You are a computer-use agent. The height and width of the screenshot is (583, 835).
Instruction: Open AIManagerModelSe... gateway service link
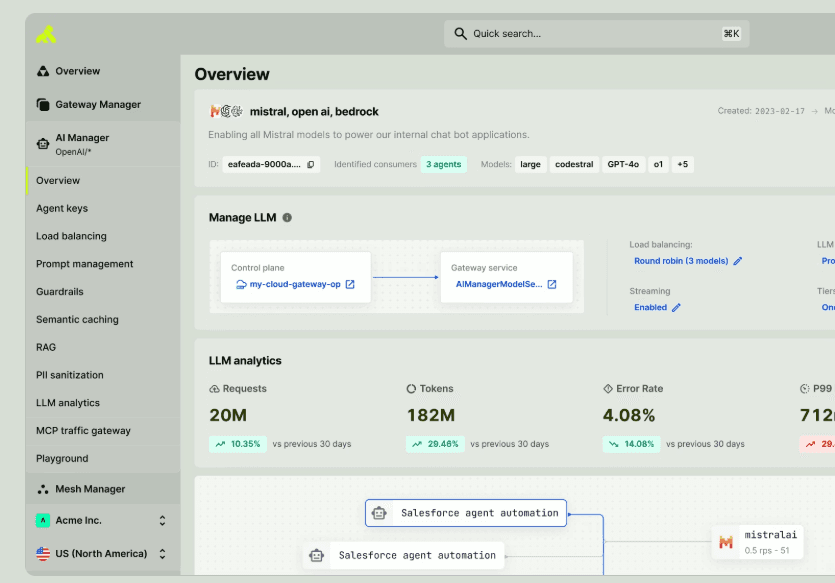[x=499, y=284]
